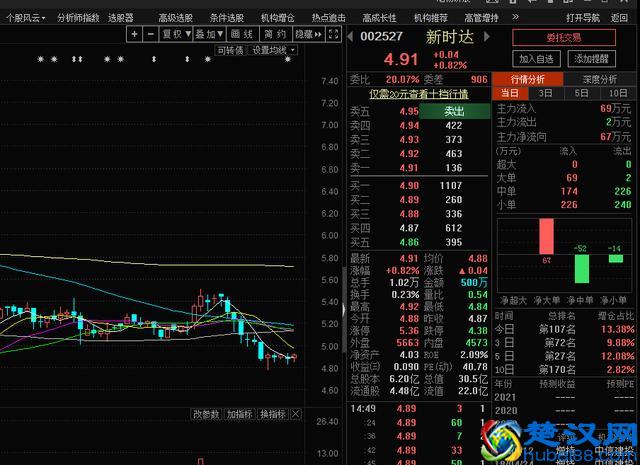This screenshot has width=640, height=465.
Task: Click 换指标 to change indicator
Action: tap(273, 414)
